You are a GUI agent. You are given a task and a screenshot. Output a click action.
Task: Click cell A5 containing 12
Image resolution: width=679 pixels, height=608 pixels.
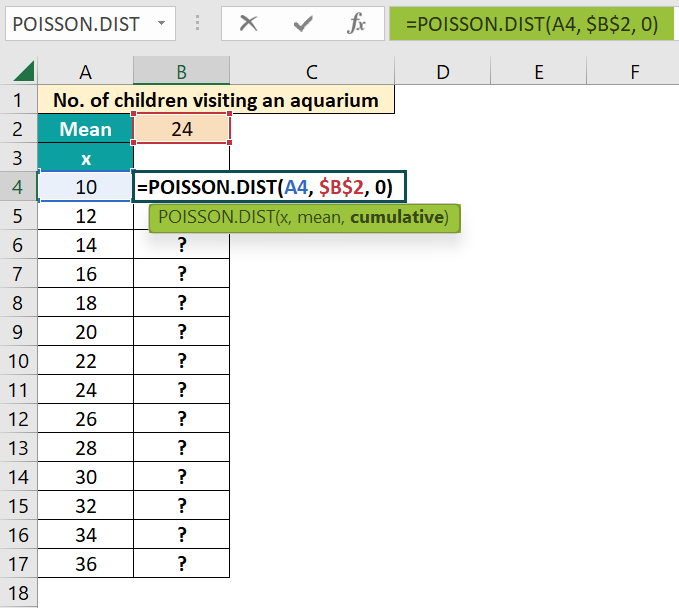(85, 216)
